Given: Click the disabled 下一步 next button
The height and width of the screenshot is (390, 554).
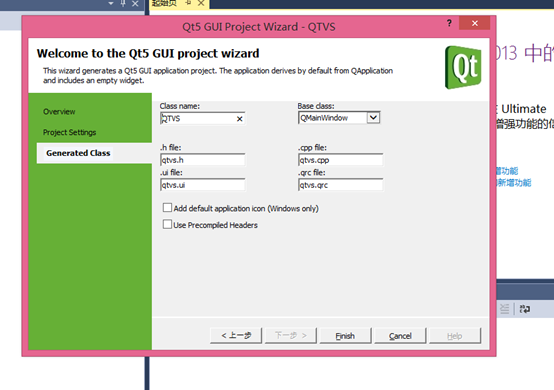Looking at the screenshot, I should (x=291, y=335).
